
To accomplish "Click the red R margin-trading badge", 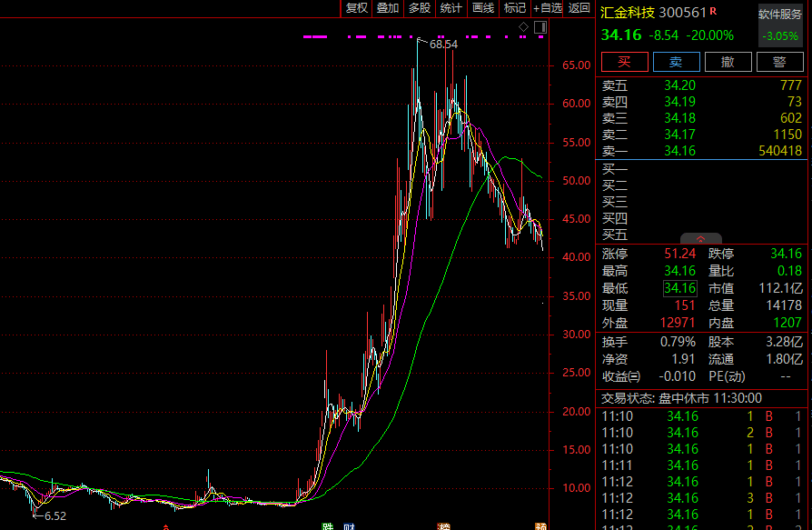I will pyautogui.click(x=713, y=10).
